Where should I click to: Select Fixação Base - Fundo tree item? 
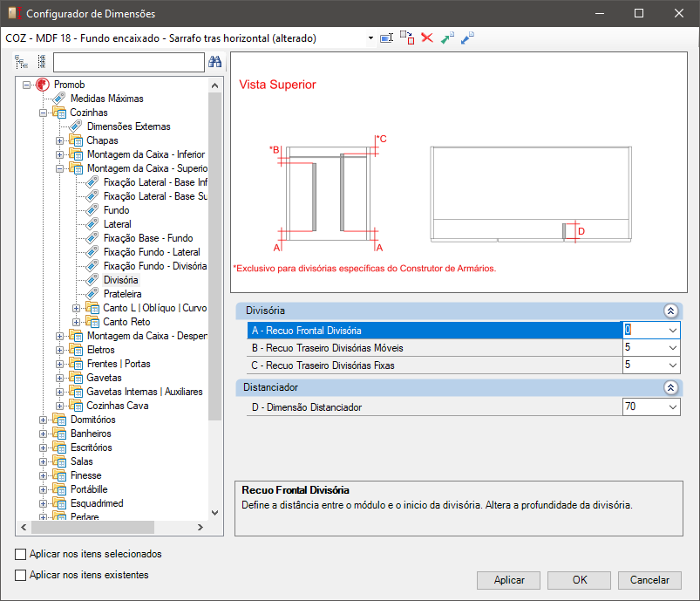148,238
